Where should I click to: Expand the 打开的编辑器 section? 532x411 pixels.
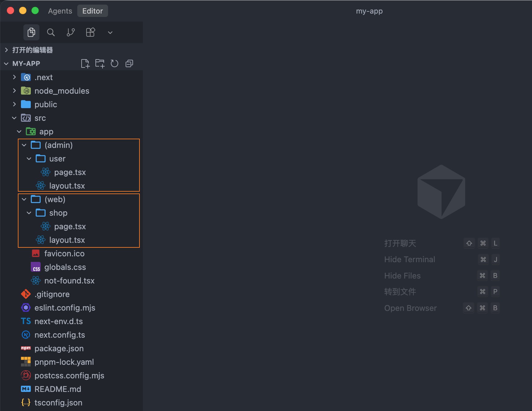(32, 50)
